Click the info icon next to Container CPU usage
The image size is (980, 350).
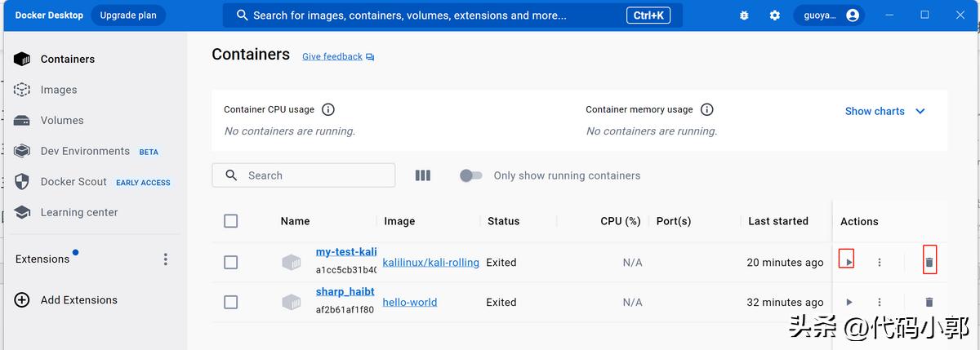pyautogui.click(x=327, y=109)
